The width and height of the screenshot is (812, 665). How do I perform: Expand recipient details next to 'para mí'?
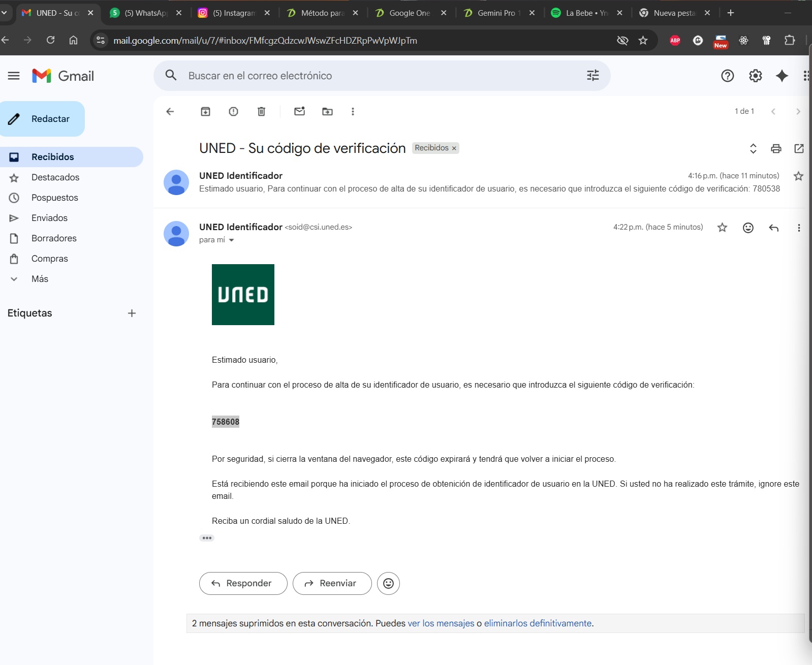232,240
